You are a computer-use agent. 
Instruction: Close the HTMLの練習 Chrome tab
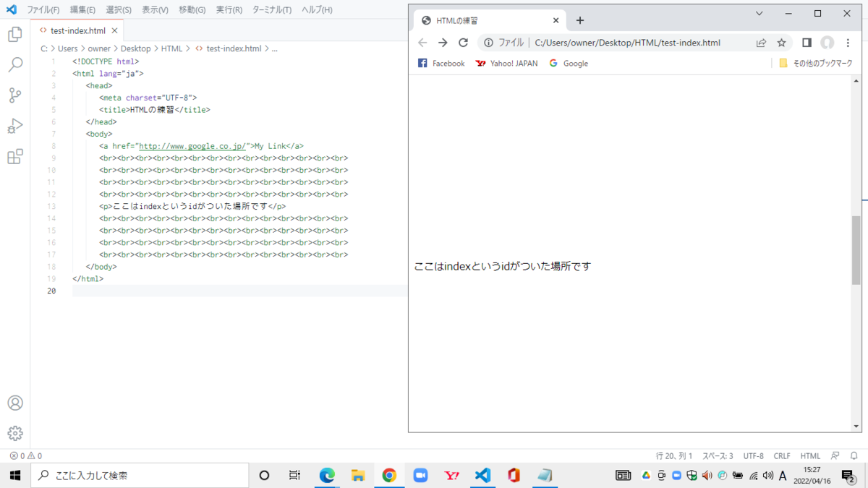[x=556, y=20]
